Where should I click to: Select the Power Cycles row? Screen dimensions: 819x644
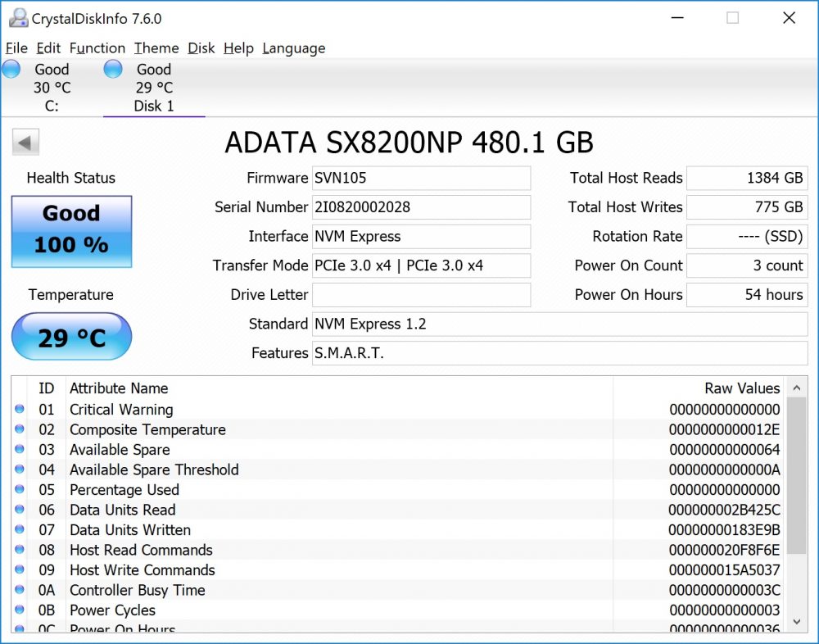click(397, 610)
